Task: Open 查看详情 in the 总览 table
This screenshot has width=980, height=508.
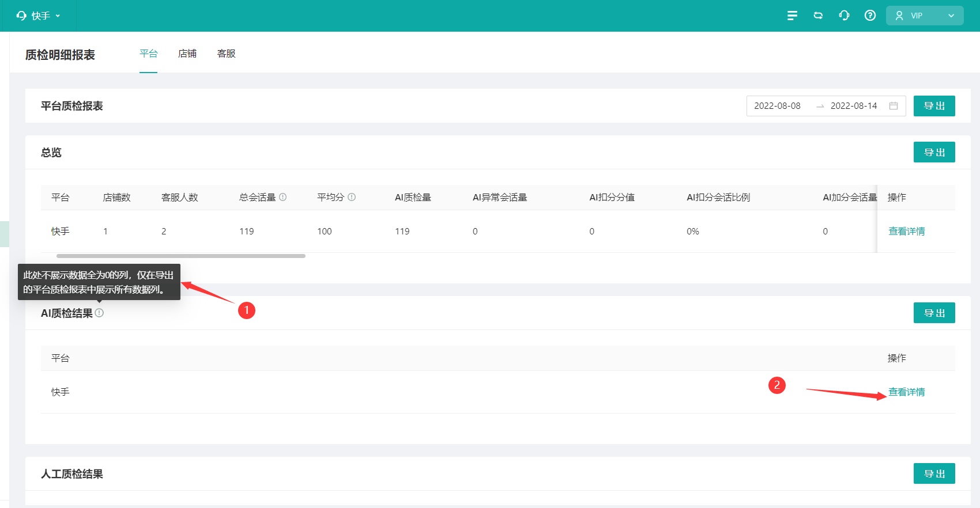Action: [906, 231]
